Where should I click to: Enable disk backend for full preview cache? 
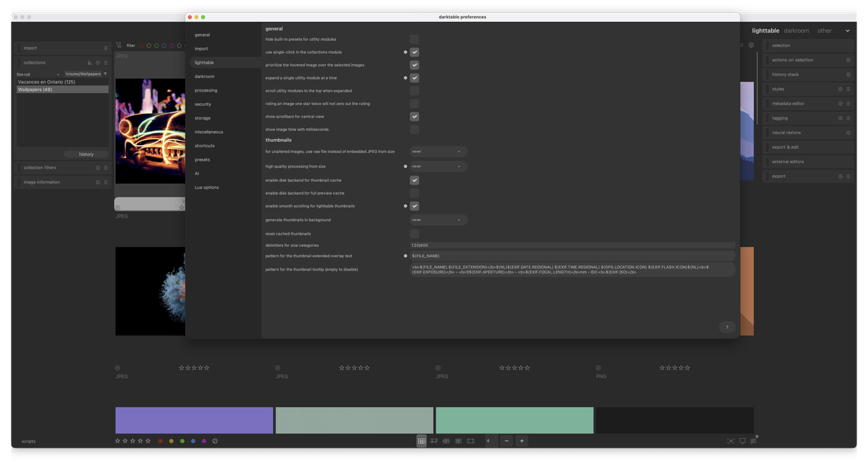(415, 193)
